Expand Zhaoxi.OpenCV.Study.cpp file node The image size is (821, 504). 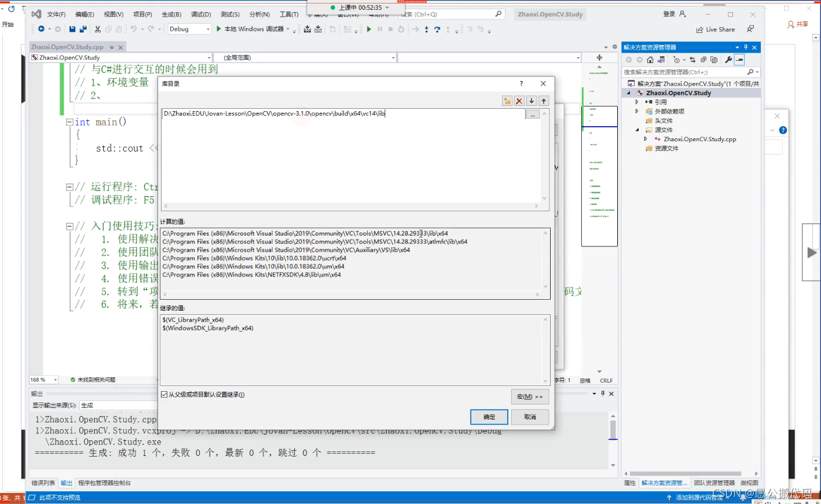[646, 139]
